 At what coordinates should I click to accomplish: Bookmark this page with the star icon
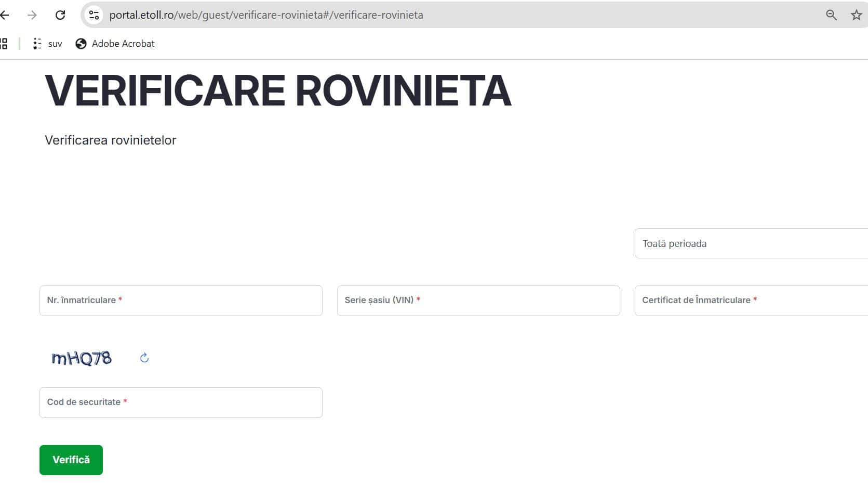pyautogui.click(x=857, y=15)
